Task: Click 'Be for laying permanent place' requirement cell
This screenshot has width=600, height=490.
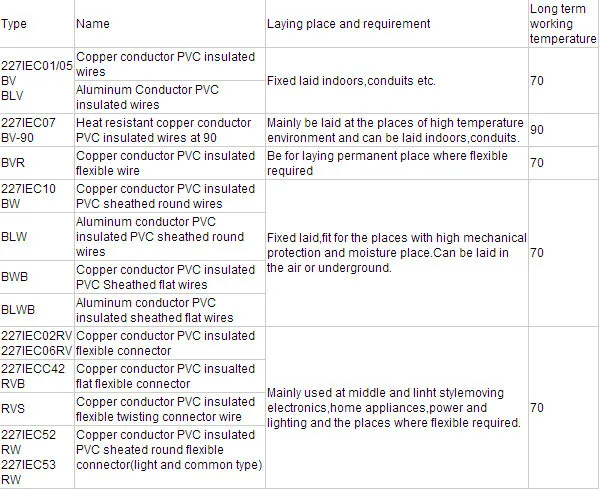Action: tap(397, 163)
